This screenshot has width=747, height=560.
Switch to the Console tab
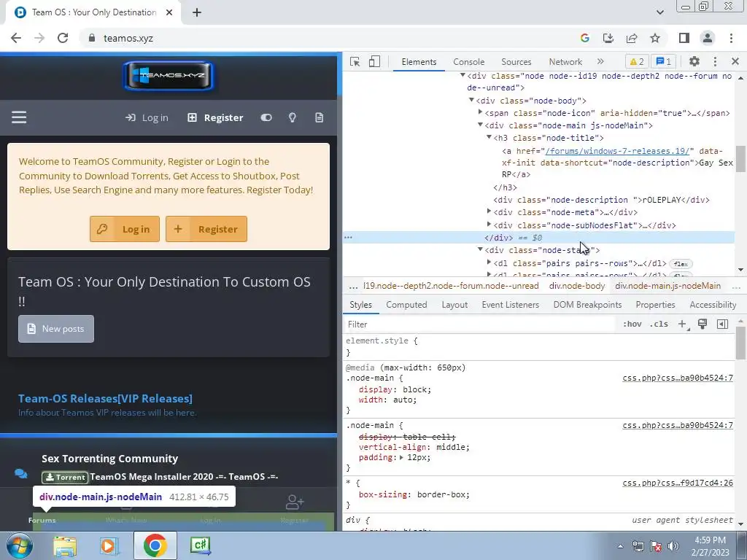click(469, 62)
